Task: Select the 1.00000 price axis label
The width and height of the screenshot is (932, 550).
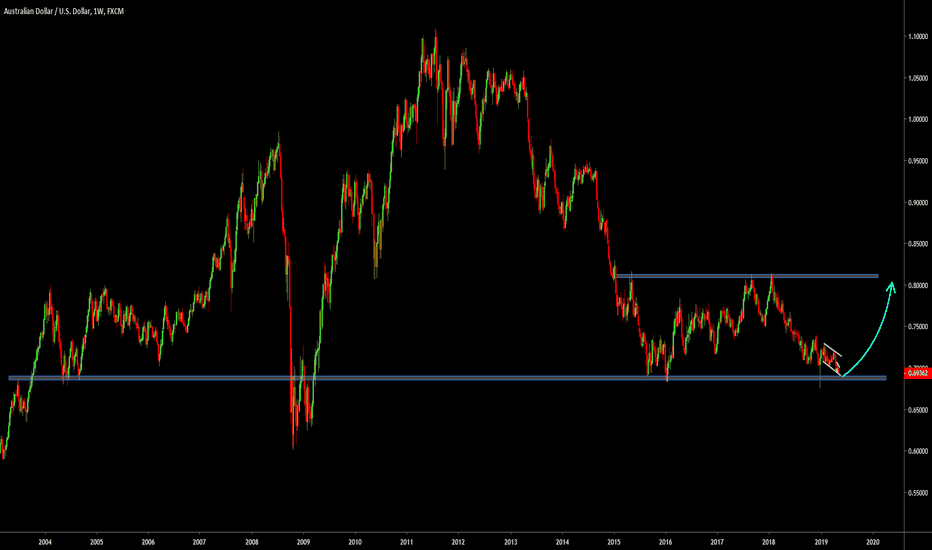Action: [x=918, y=120]
